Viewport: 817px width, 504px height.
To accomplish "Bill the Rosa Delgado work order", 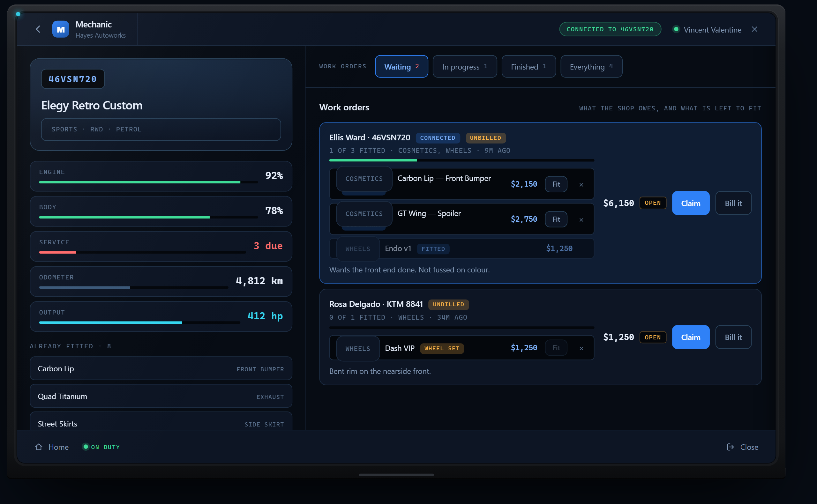I will click(733, 337).
